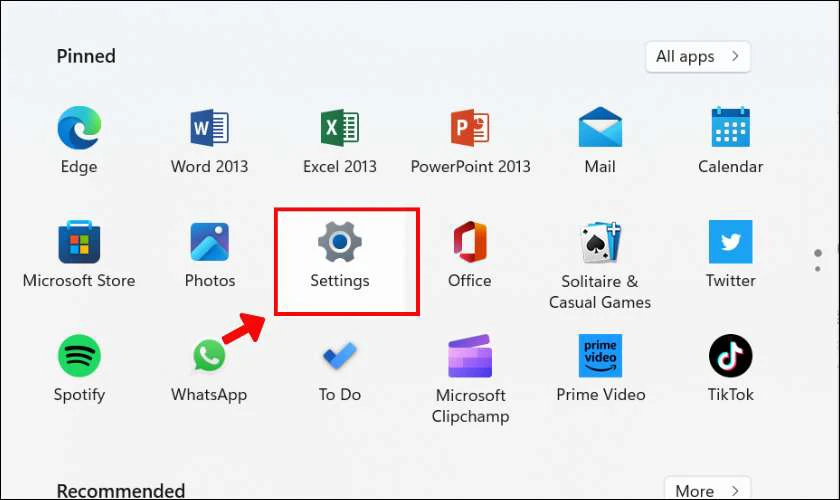Open the Excel 2013 icon
The width and height of the screenshot is (840, 500).
click(340, 128)
